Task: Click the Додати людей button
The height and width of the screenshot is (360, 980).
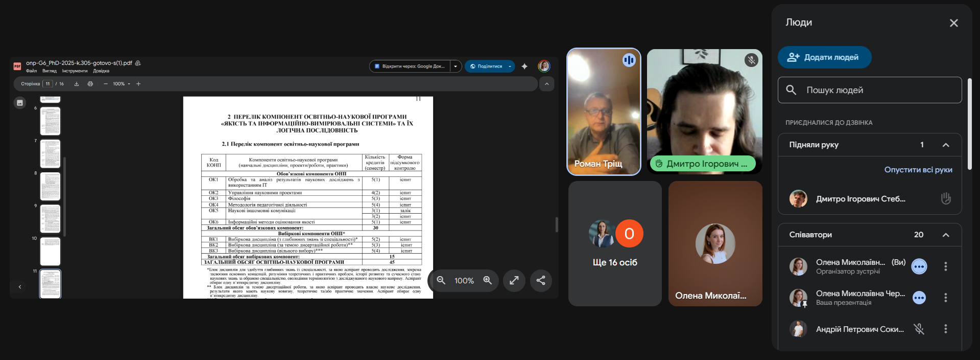Action: pos(824,57)
